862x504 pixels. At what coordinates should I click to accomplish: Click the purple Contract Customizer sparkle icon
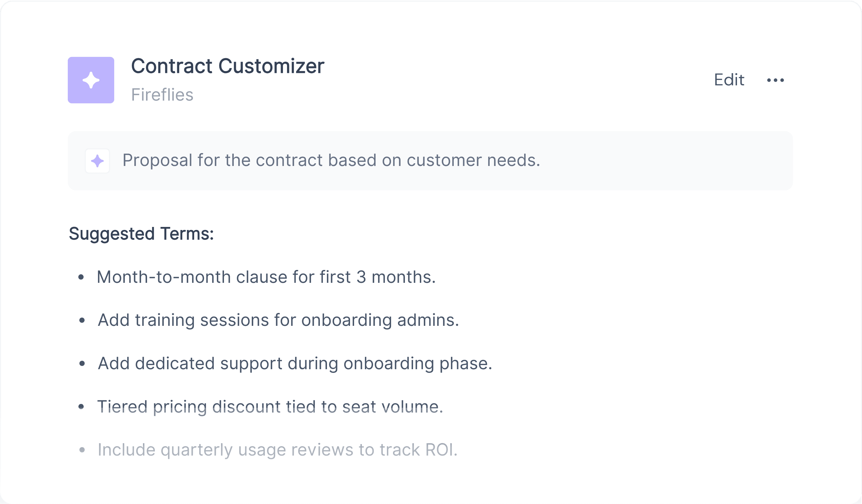point(91,80)
